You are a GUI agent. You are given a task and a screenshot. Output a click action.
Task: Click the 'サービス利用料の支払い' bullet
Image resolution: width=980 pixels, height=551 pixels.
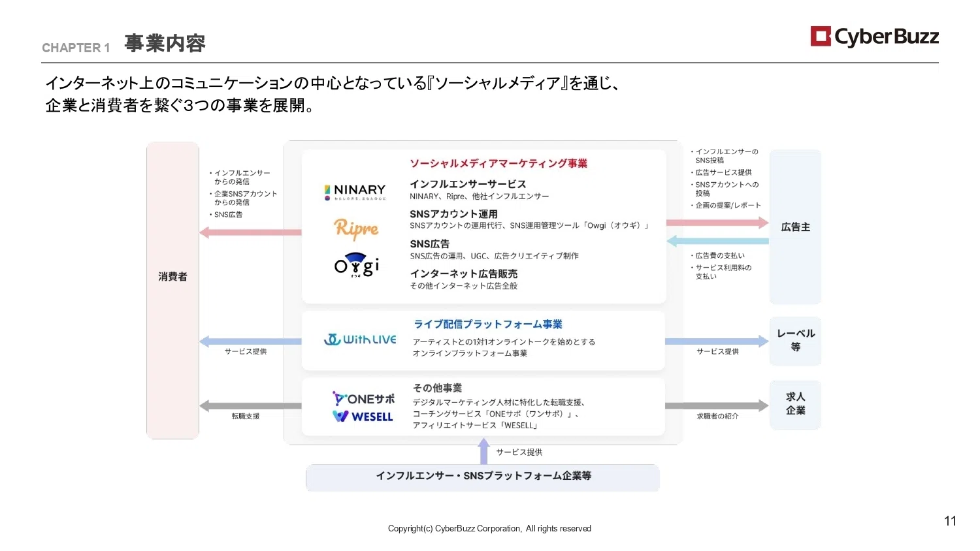click(721, 272)
